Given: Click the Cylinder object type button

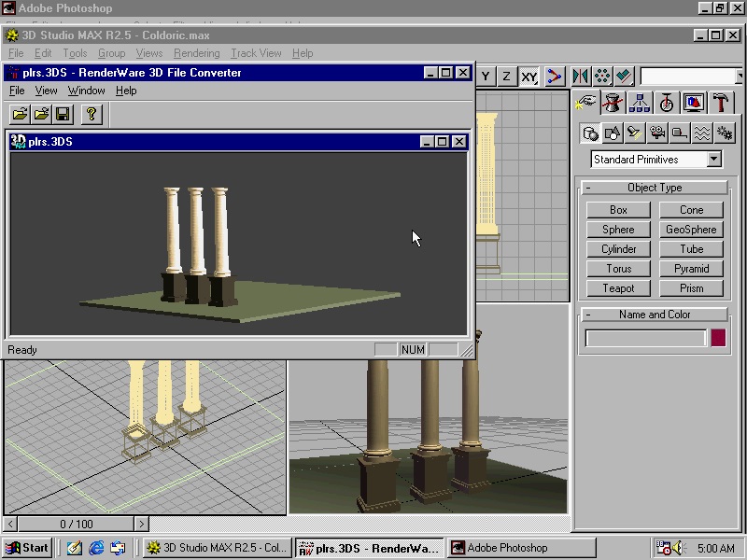Looking at the screenshot, I should coord(618,249).
